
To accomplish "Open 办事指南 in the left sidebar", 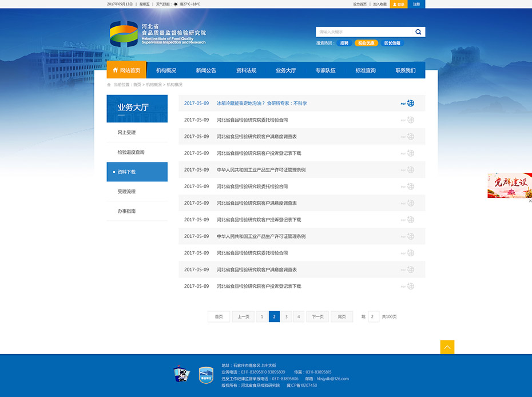I will 126,211.
